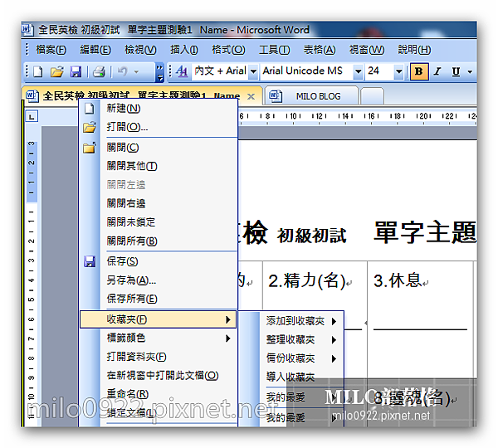Open the 格式(O) menu
Screen dimensions: 498x448
[x=228, y=50]
